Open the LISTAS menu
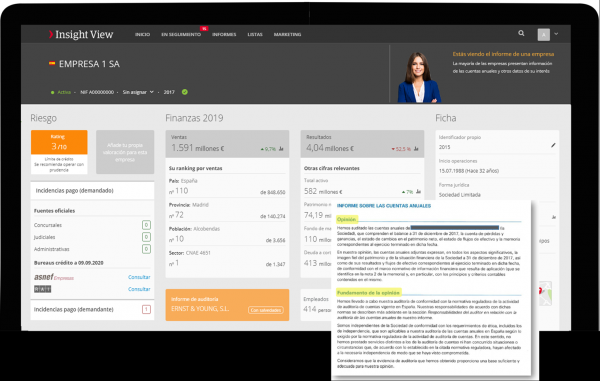Image resolution: width=600 pixels, height=381 pixels. click(x=255, y=34)
